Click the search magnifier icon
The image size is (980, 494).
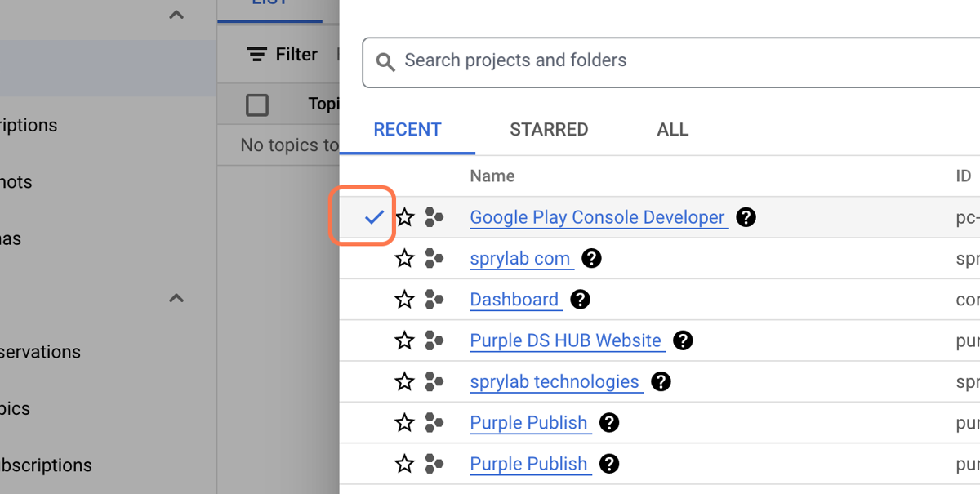point(385,61)
